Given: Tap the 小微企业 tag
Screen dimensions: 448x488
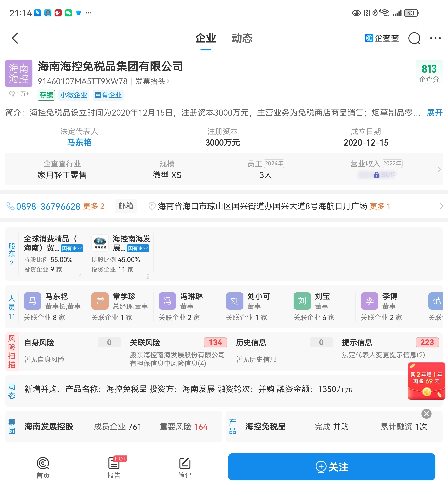Looking at the screenshot, I should pyautogui.click(x=74, y=95).
